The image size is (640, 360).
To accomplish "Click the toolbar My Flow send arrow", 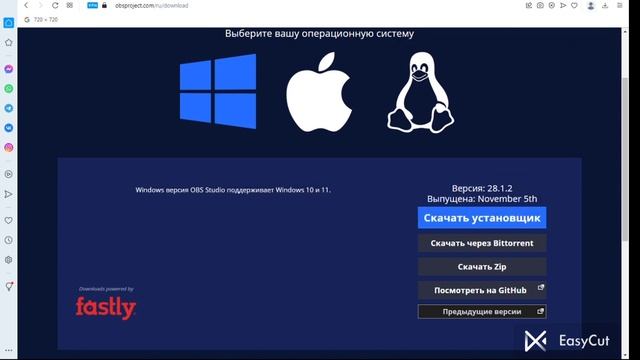I will coord(563,5).
